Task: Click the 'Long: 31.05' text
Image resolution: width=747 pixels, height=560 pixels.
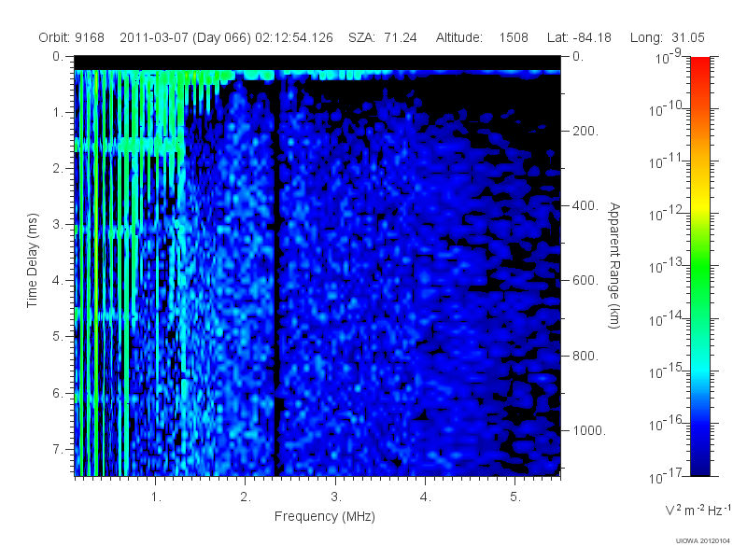Action: [667, 37]
